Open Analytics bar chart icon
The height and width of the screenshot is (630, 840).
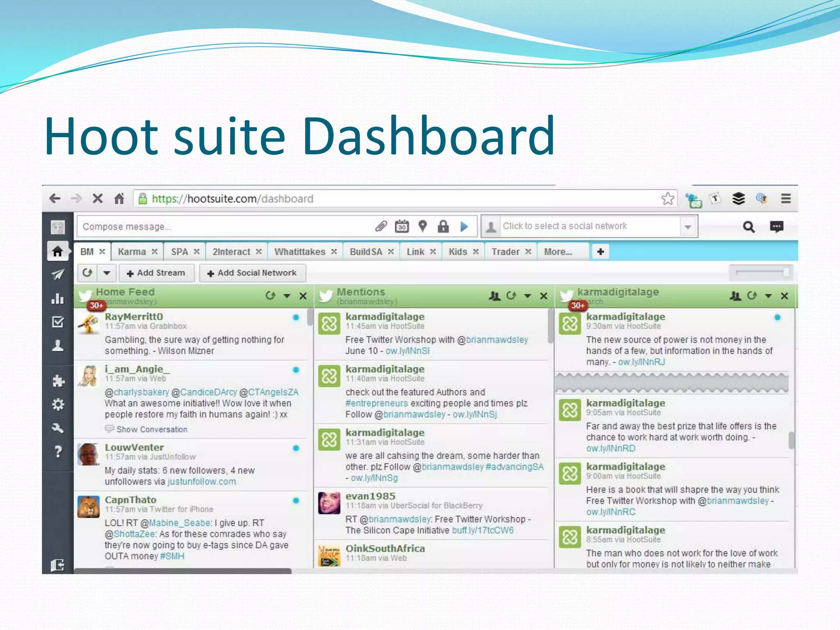point(58,298)
